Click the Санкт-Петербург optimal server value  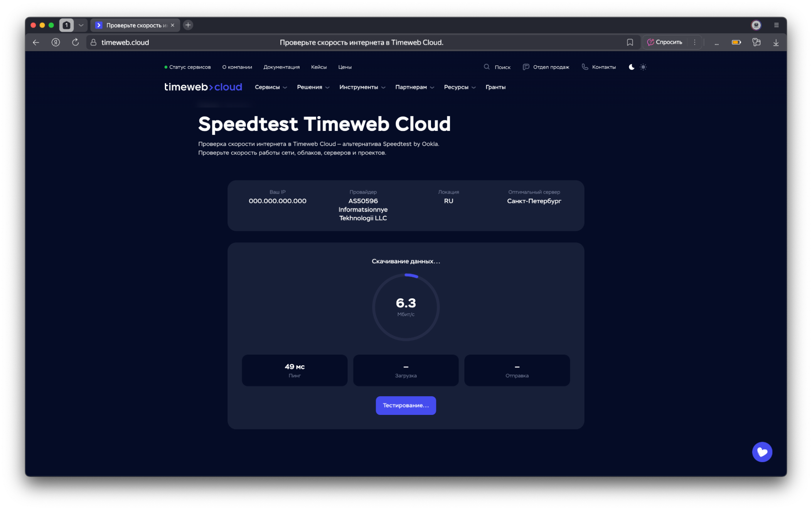tap(534, 201)
